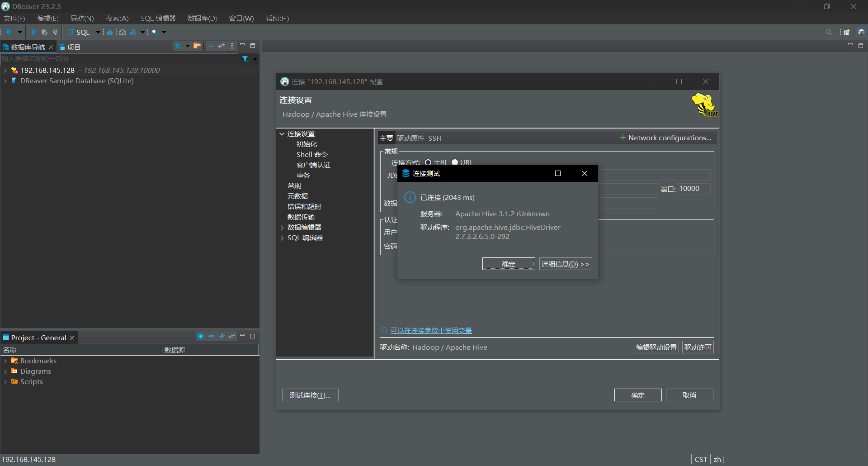
Task: Expand Bookmarks folder in Project panel
Action: (5, 361)
